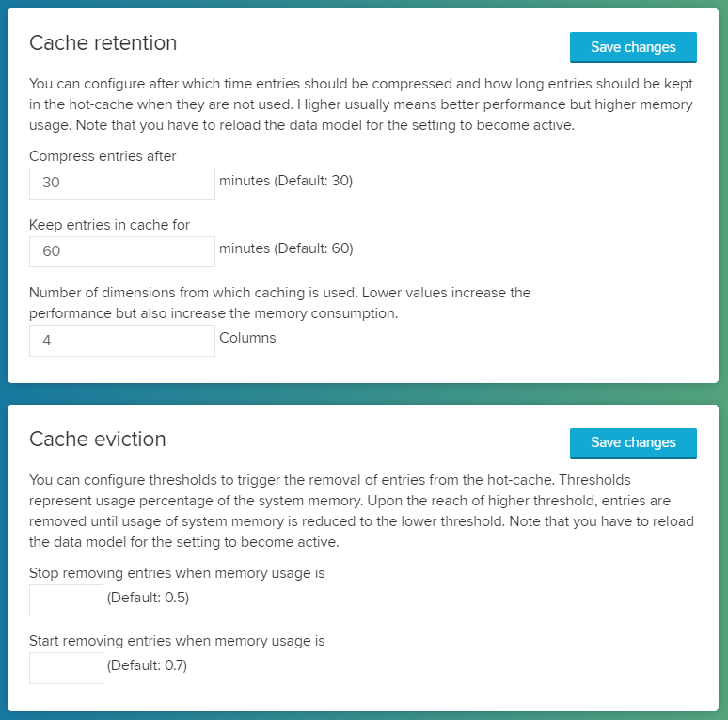728x720 pixels.
Task: Focus the Compress entries after input field
Action: coord(122,183)
